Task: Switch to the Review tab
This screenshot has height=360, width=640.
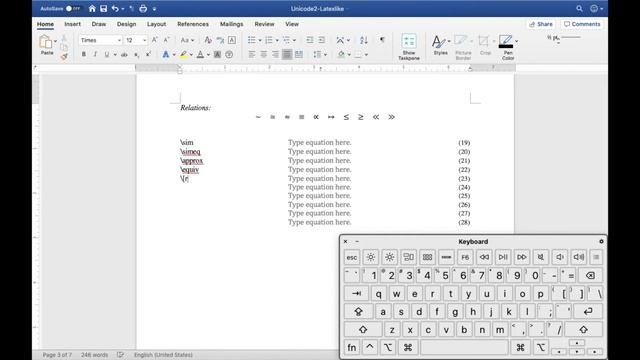Action: click(x=264, y=24)
